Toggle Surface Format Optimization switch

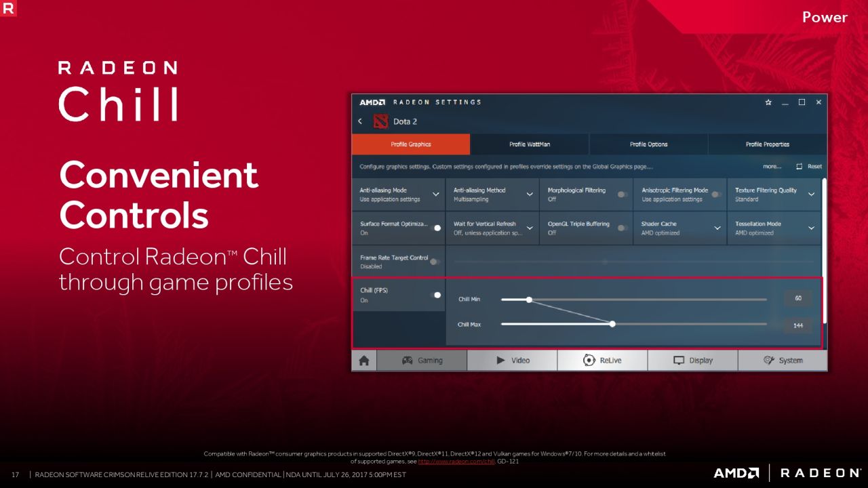coord(435,228)
